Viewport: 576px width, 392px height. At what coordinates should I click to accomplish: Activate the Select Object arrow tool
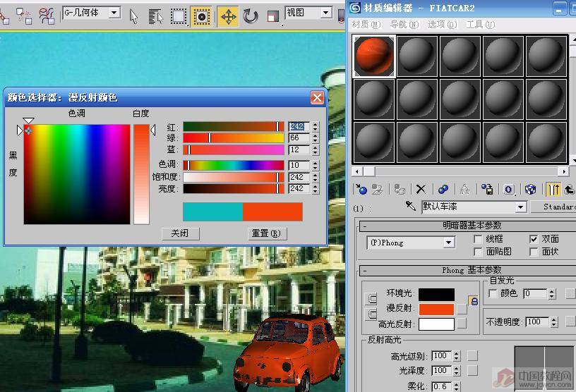133,16
